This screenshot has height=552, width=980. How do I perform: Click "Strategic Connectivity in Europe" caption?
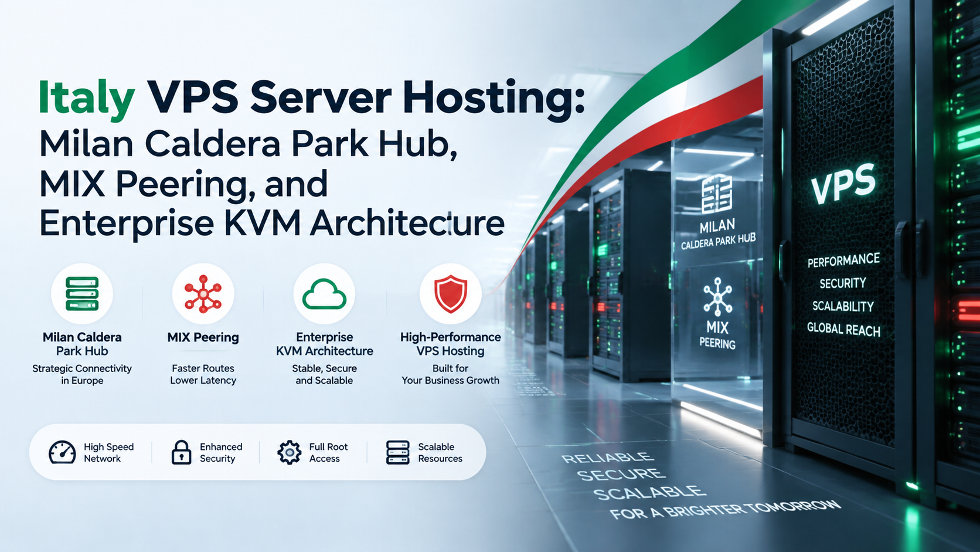pyautogui.click(x=82, y=374)
